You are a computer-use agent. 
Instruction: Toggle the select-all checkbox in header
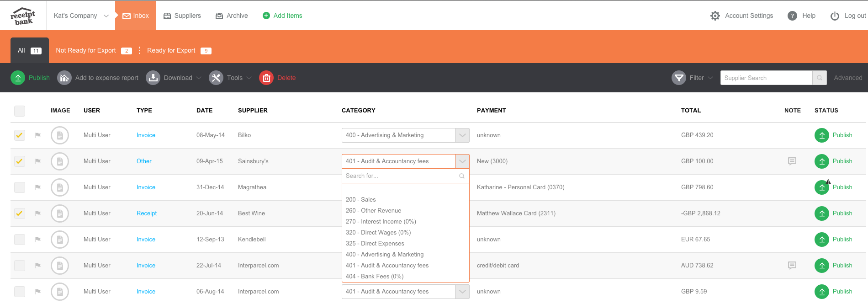(20, 111)
